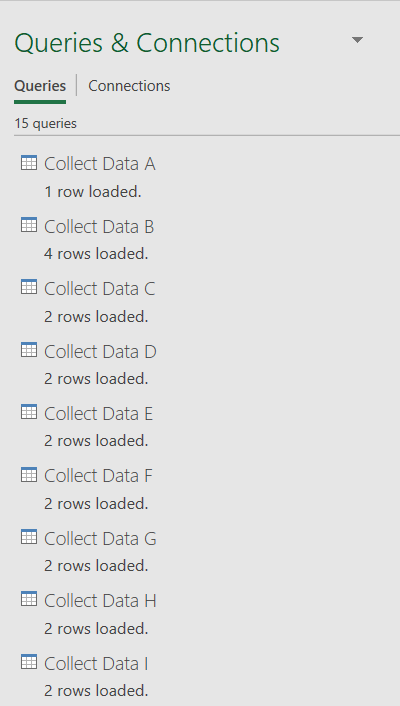Select the Collect Data C query name
Viewport: 400px width, 706px height.
[x=100, y=289]
